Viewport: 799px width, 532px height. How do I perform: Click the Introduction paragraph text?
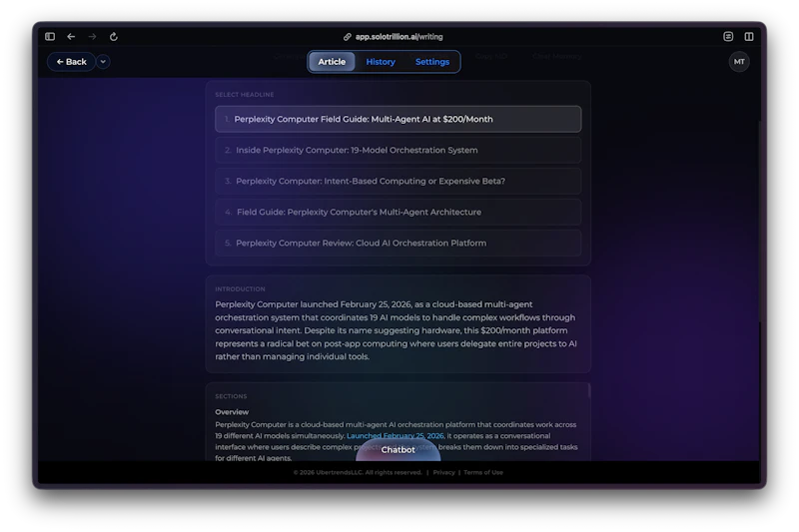point(396,330)
